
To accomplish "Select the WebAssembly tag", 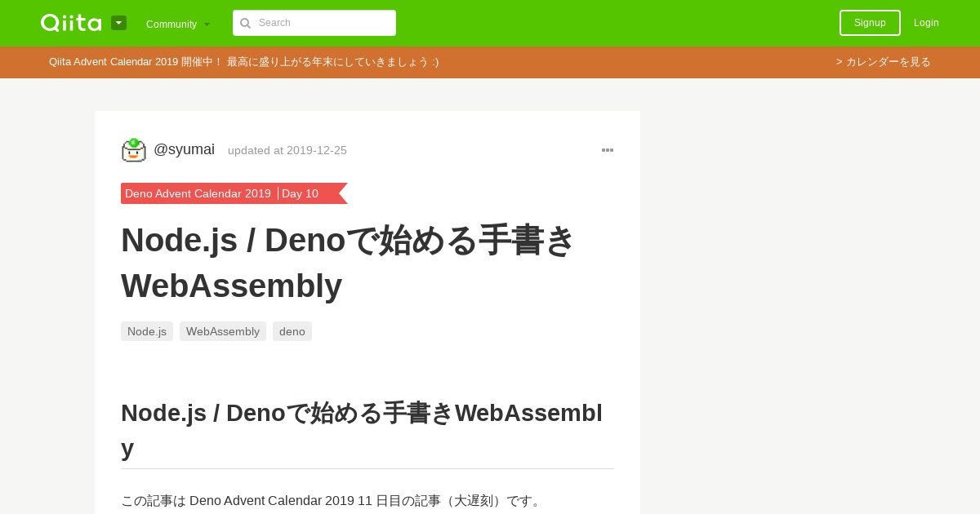I will click(x=223, y=331).
